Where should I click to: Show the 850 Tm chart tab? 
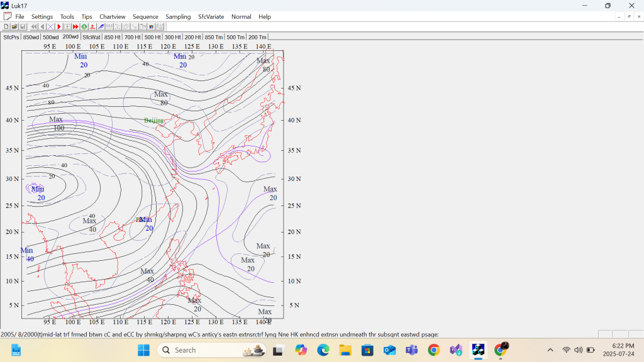[x=214, y=37]
